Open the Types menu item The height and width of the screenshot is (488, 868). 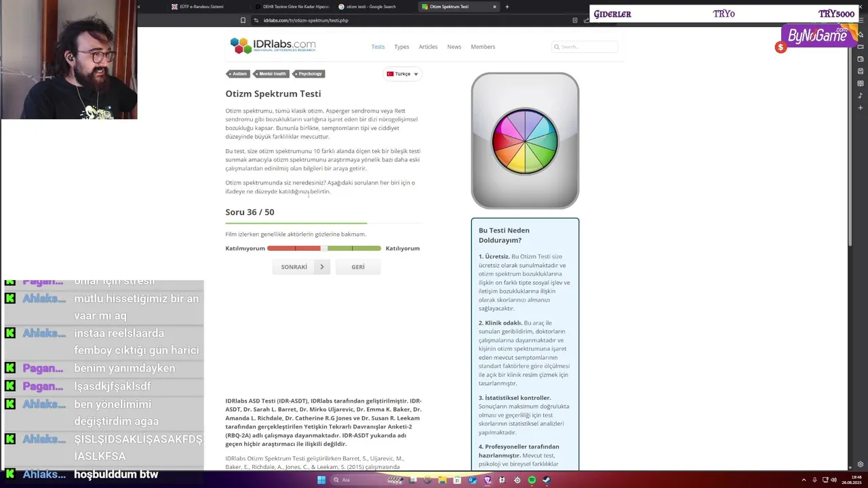pyautogui.click(x=401, y=47)
